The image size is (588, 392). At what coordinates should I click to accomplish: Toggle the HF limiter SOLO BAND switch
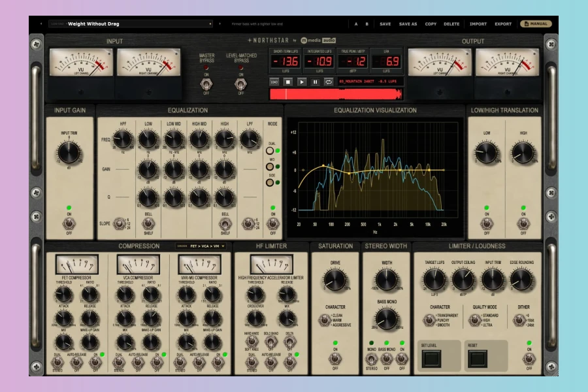270,341
